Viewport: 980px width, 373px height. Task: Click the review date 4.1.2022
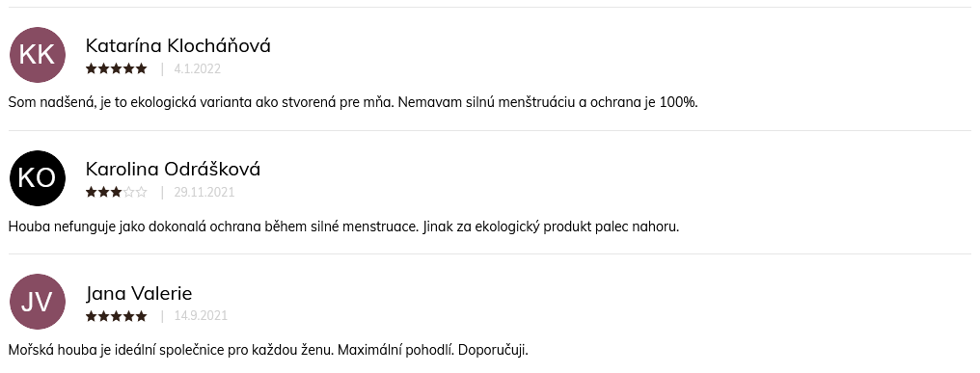tap(198, 68)
